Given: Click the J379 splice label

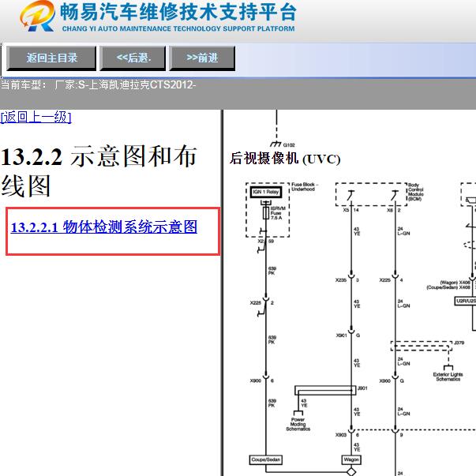Looking at the screenshot, I should click(459, 343).
